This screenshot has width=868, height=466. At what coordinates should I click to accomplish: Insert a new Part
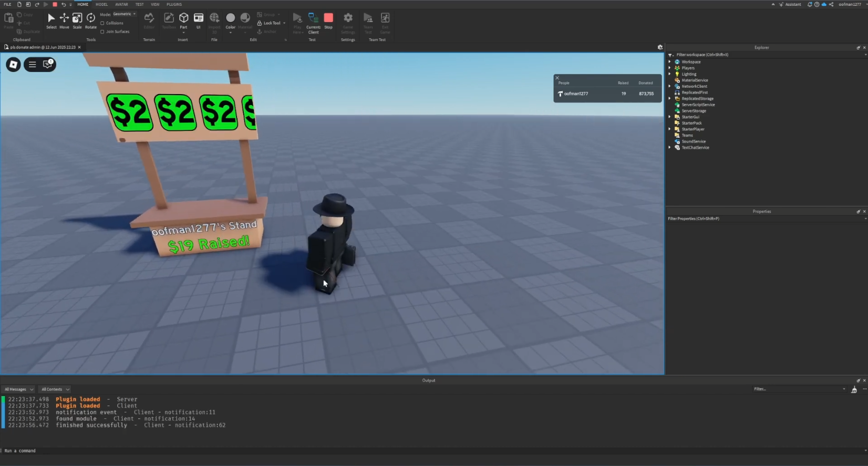coord(183,19)
